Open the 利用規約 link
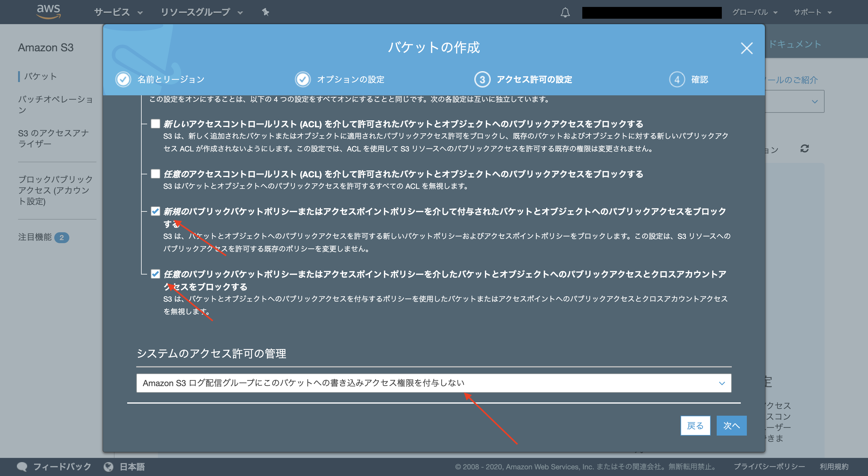 834,467
